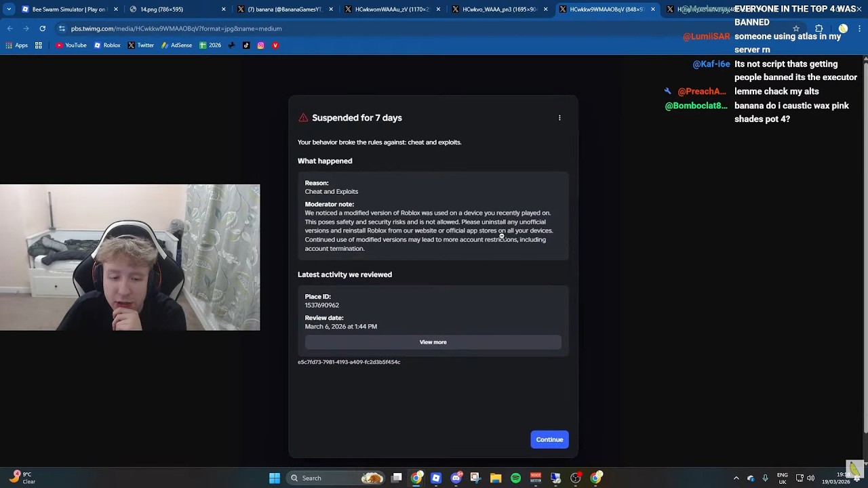Open the Chrome three-dot menu
This screenshot has width=868, height=488.
click(x=859, y=28)
